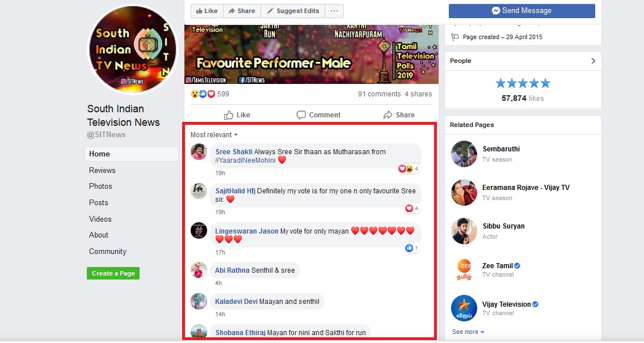Click Sree Shakti's profile picture

(199, 152)
